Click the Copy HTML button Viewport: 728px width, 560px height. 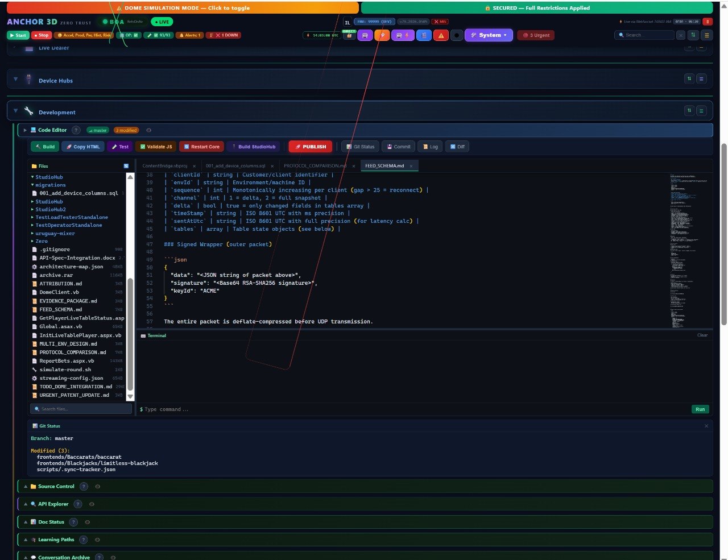coord(83,147)
